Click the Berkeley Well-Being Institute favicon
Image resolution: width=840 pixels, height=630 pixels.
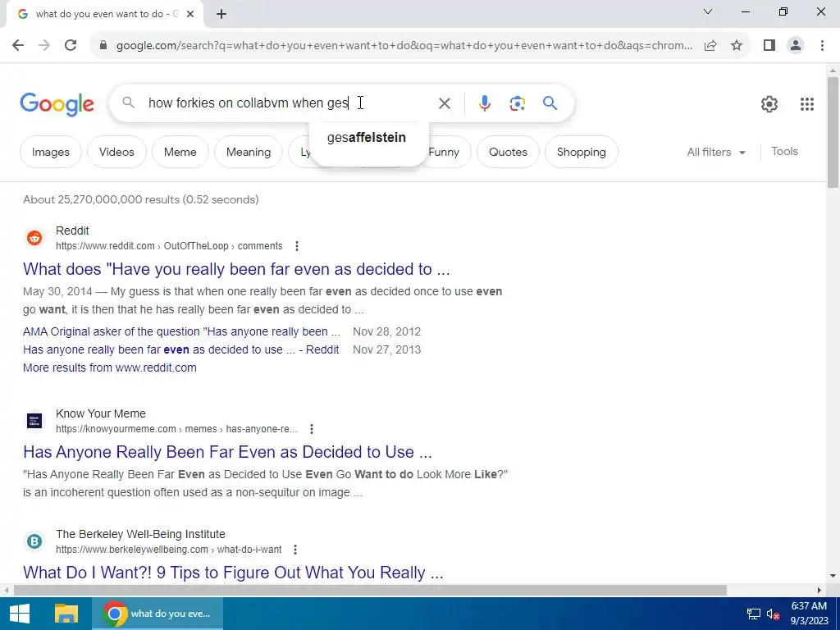(x=34, y=541)
